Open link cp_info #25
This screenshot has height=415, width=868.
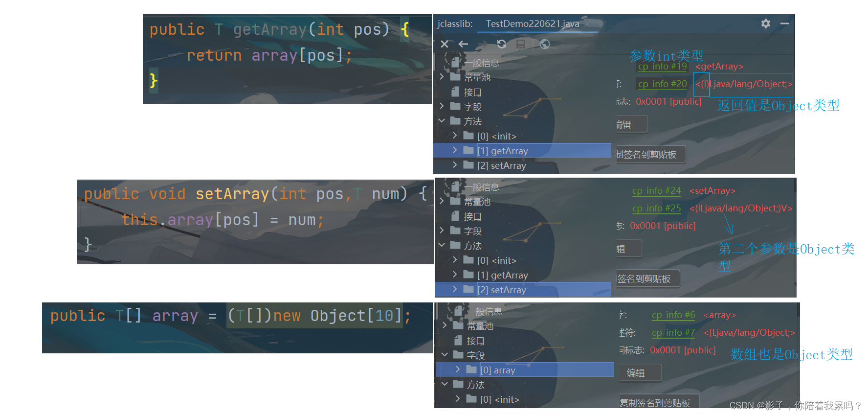tap(656, 208)
